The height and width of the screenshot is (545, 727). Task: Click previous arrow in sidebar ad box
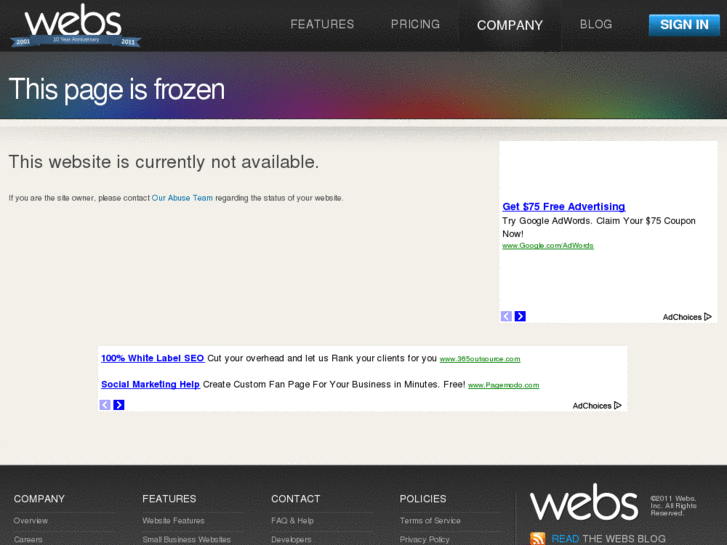(x=506, y=316)
